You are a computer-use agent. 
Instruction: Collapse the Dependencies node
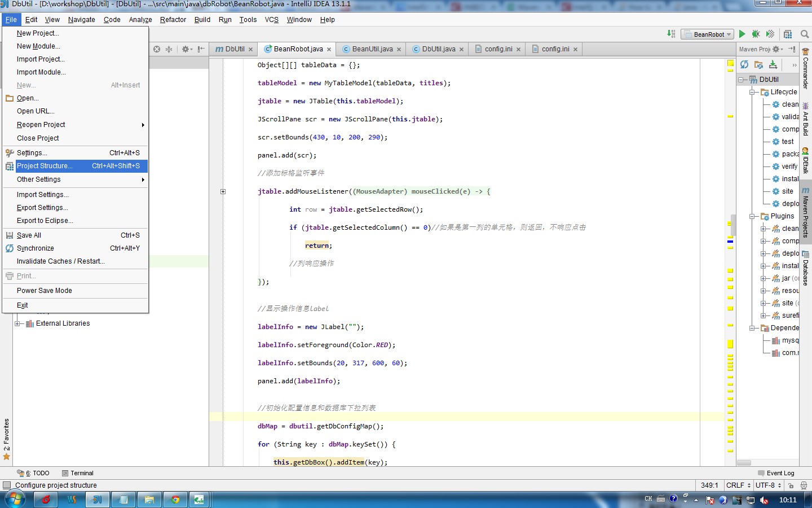(x=752, y=328)
